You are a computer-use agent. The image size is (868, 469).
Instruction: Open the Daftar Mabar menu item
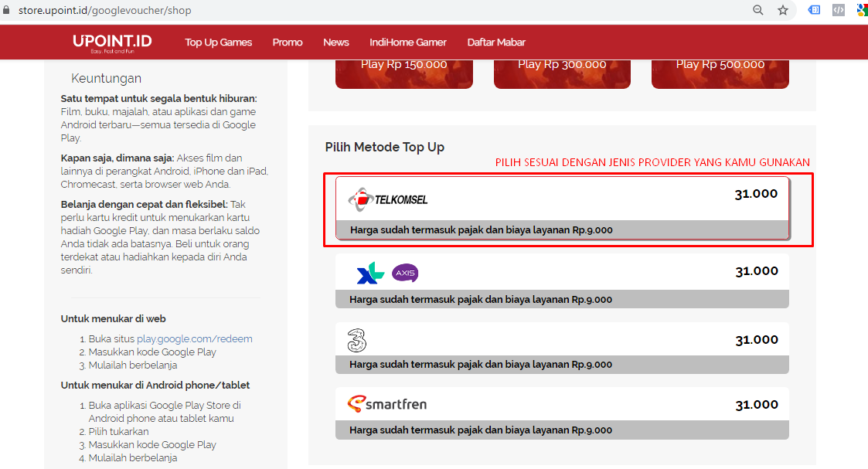point(496,42)
